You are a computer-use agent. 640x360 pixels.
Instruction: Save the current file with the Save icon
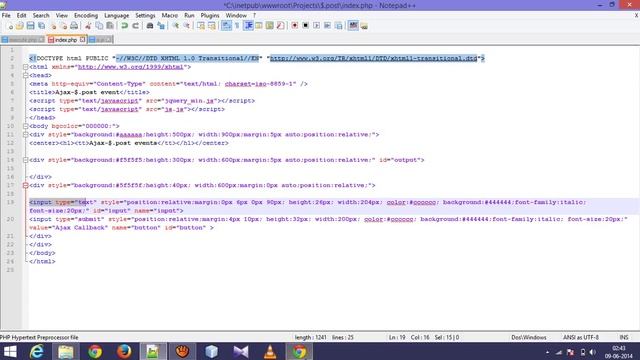tap(31, 26)
